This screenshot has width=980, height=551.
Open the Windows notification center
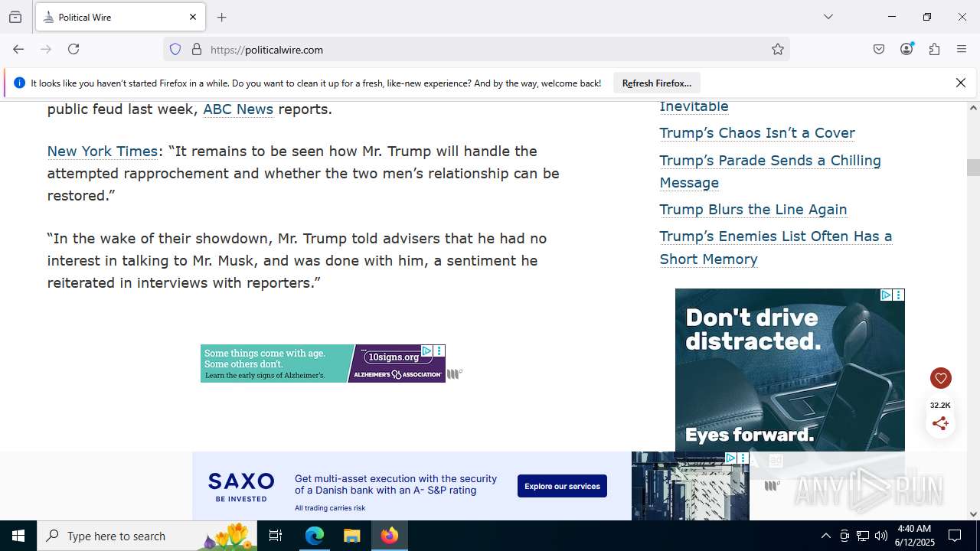pos(955,536)
